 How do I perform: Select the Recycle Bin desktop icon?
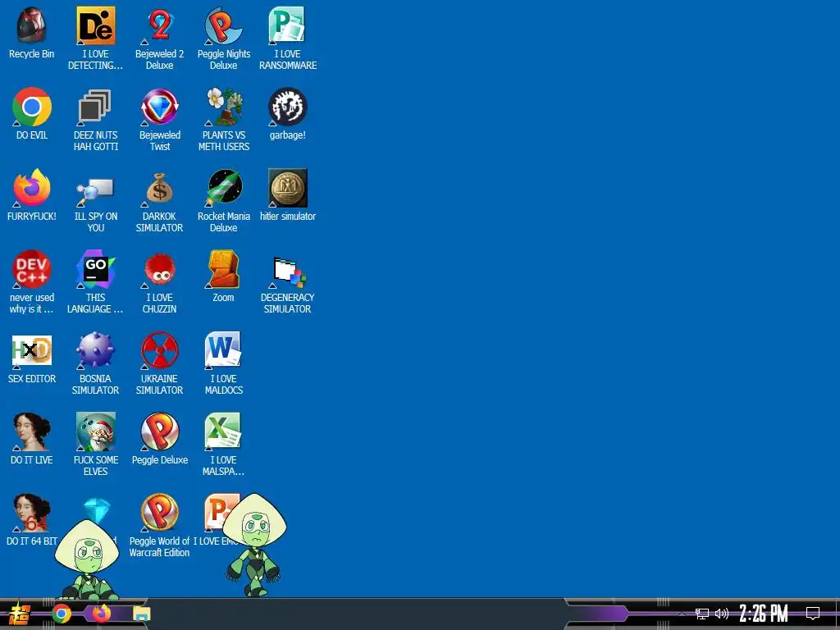32,25
